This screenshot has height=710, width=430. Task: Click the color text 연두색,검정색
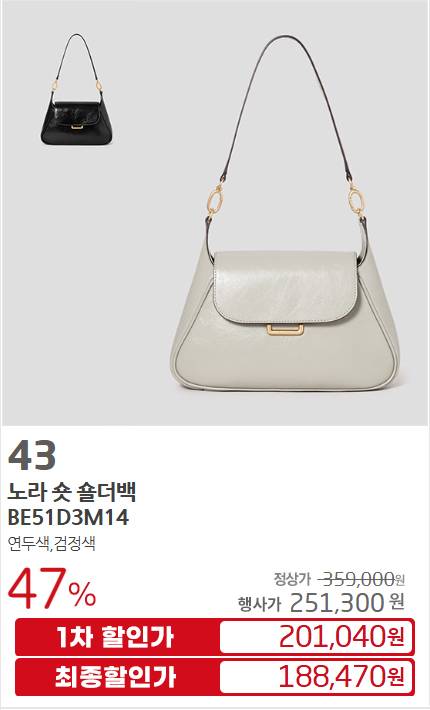pyautogui.click(x=51, y=543)
